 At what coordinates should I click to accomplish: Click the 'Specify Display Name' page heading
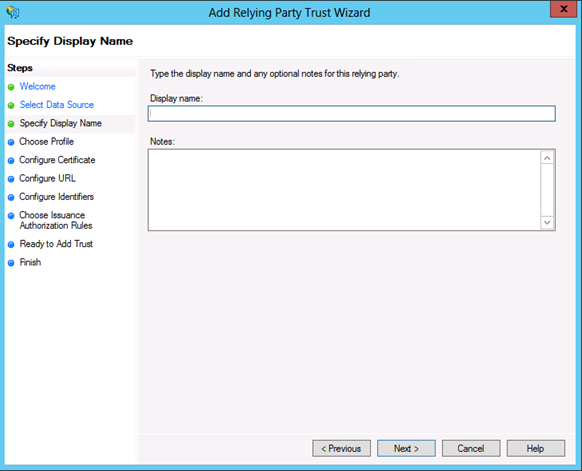[70, 41]
